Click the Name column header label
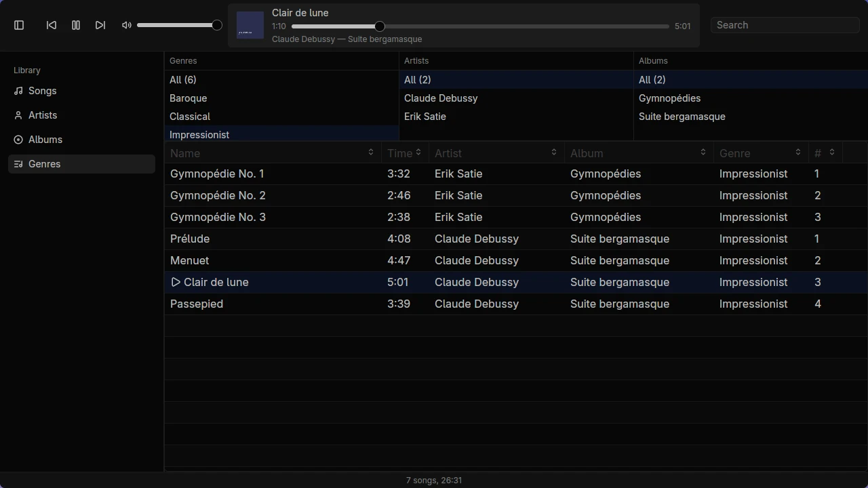This screenshot has height=488, width=868. [x=185, y=153]
